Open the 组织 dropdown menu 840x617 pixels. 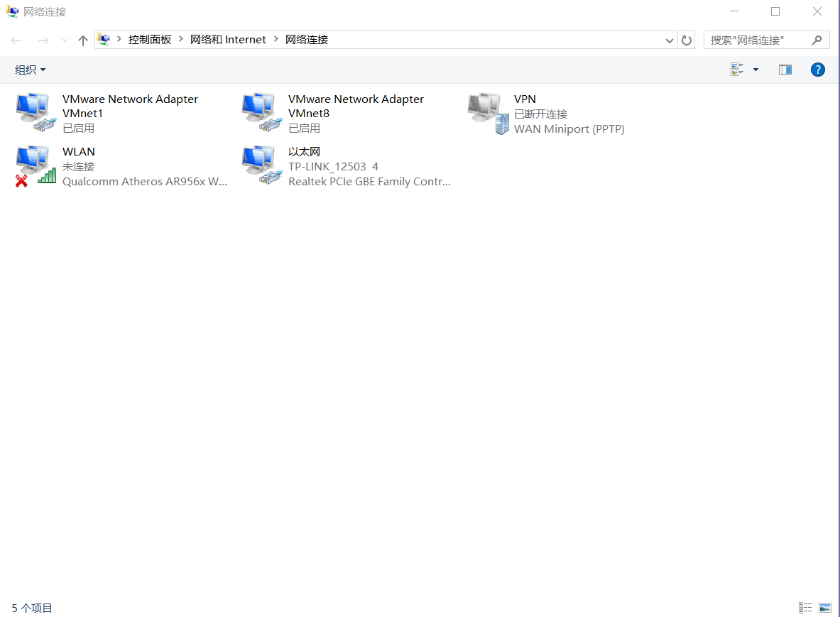click(30, 70)
